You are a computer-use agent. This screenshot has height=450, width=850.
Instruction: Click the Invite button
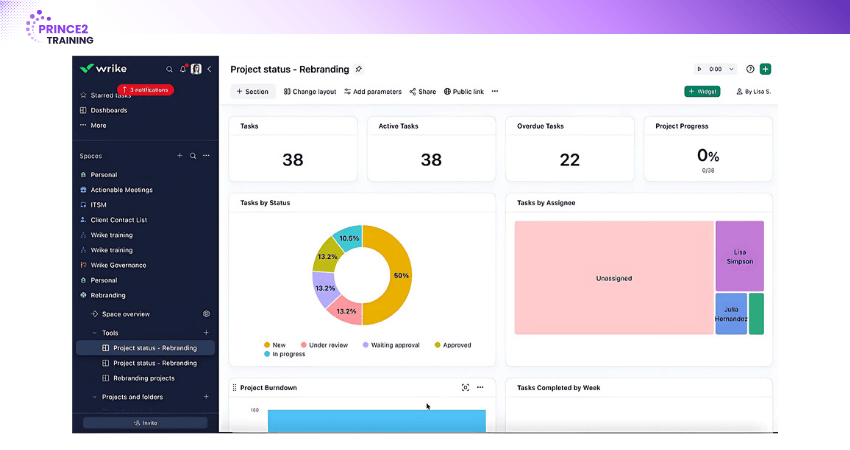click(145, 423)
